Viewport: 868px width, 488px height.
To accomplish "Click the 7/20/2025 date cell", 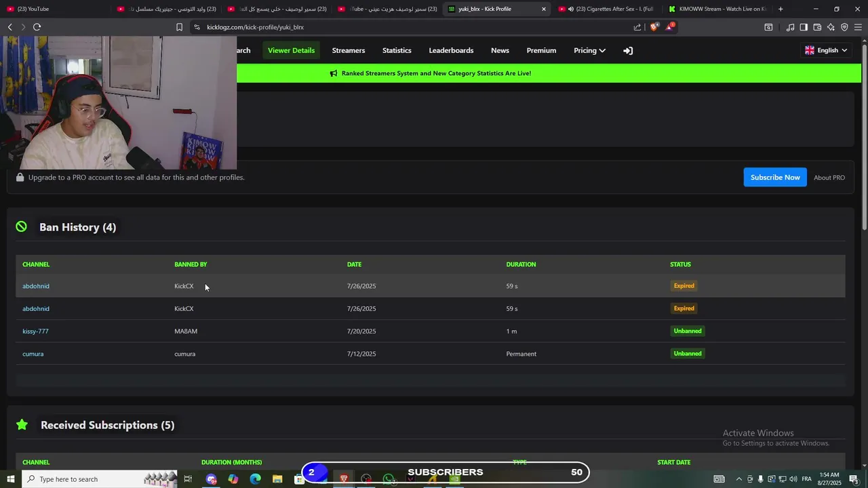I will point(361,331).
